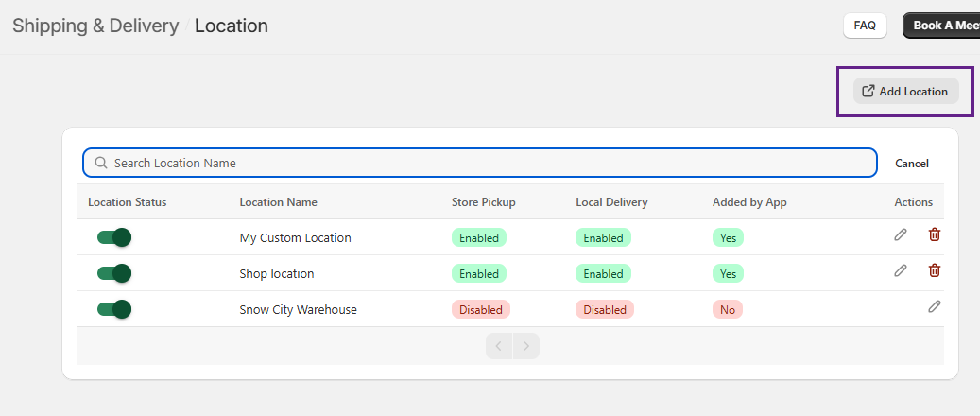Navigate to Shipping & Delivery breadcrumb

point(95,26)
